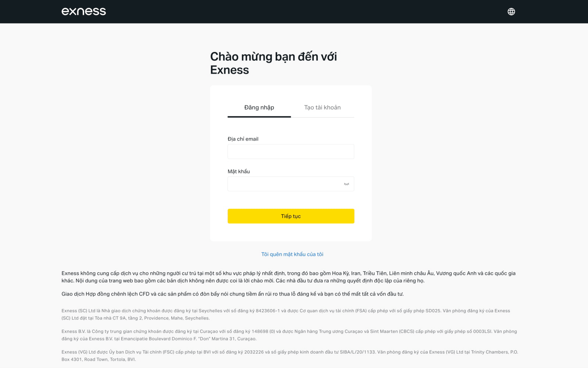Click the Exness (VG) Ltd BVI paragraph

pyautogui.click(x=290, y=355)
